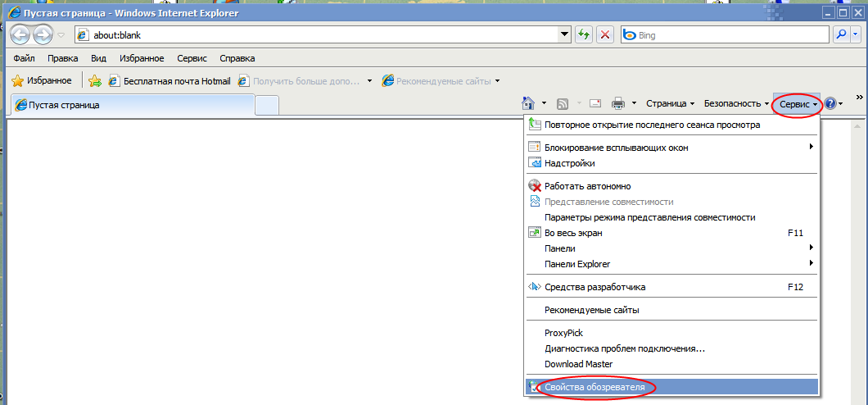Open Бесплатная почта Hotmail link
This screenshot has width=868, height=405.
(170, 81)
